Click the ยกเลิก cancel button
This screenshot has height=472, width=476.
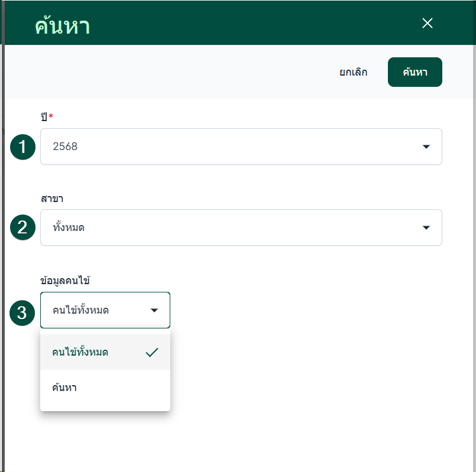point(354,72)
